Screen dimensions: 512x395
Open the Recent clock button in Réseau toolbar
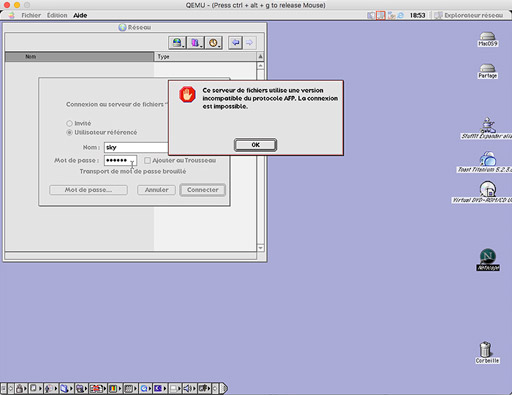(x=213, y=43)
